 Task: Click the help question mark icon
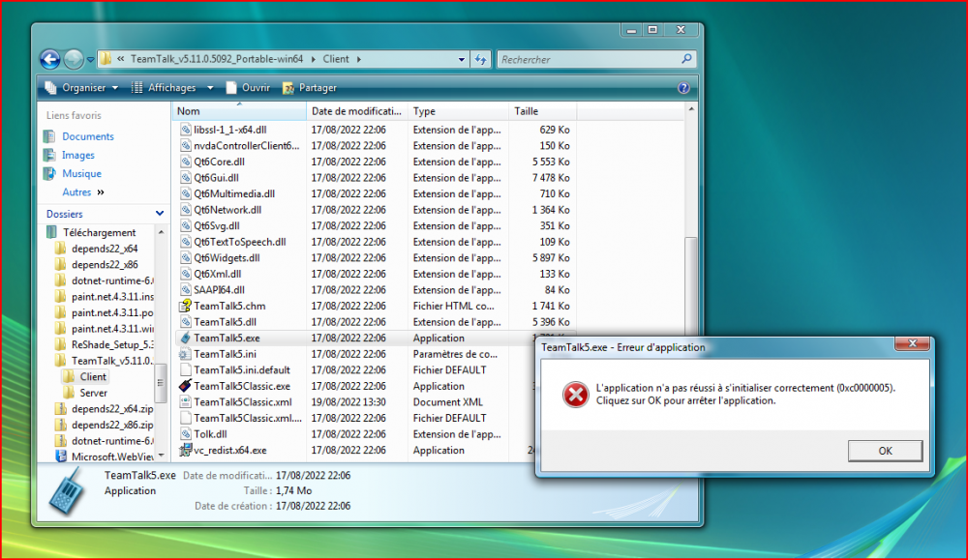(x=683, y=88)
